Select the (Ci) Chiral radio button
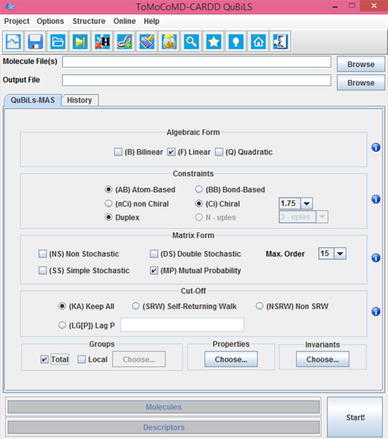Image resolution: width=388 pixels, height=439 pixels. (x=199, y=203)
